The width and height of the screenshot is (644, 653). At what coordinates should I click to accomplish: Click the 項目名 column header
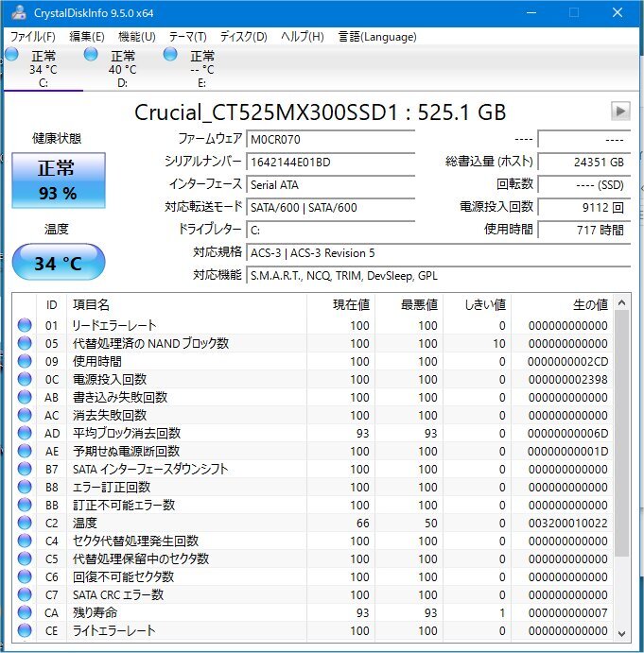pyautogui.click(x=186, y=305)
